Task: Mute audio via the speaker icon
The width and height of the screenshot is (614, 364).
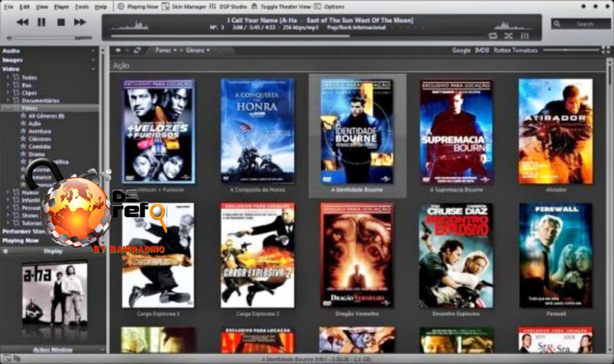Action: (x=10, y=38)
